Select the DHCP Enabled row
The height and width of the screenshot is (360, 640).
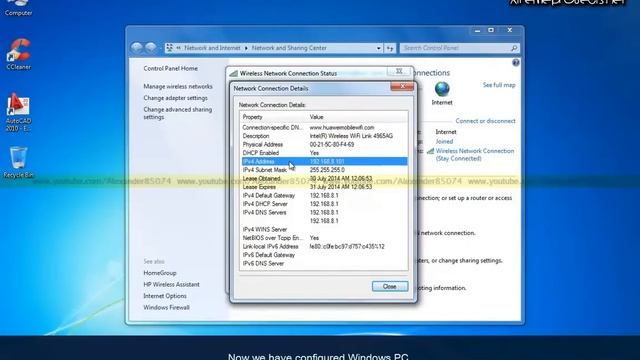click(324, 153)
